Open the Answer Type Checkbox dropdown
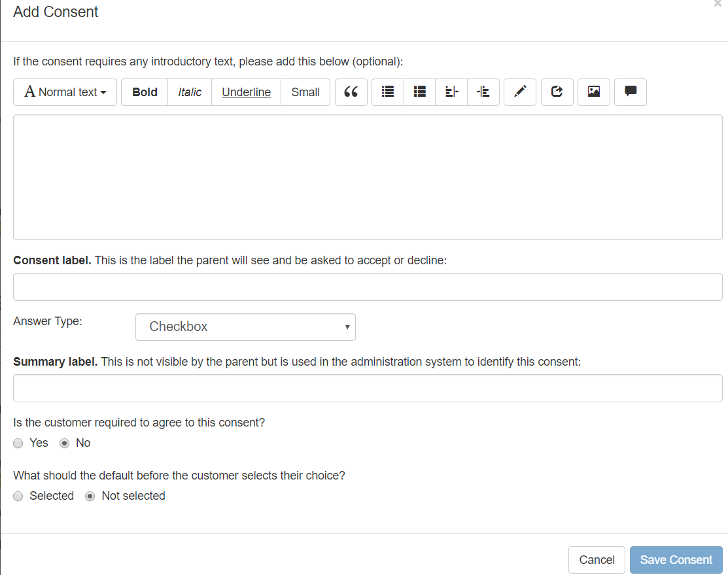728x575 pixels. pos(245,327)
